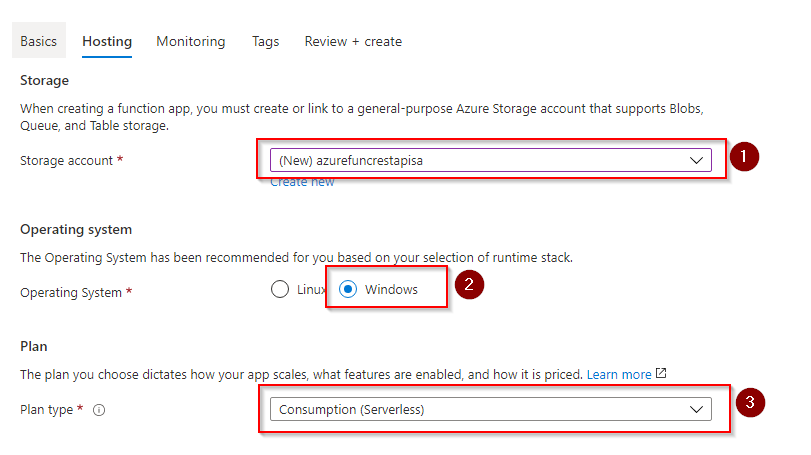
Task: Open the Consumption (Serverless) combo box
Action: click(x=490, y=410)
